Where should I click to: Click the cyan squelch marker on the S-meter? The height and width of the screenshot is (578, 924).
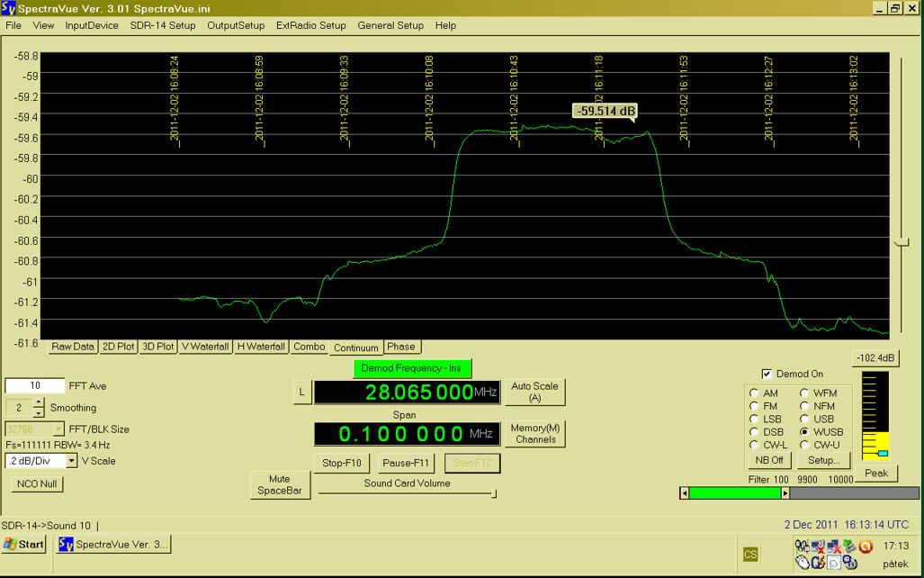coord(883,454)
